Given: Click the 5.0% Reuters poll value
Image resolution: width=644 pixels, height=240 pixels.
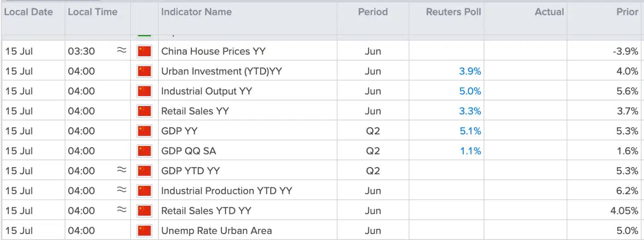Looking at the screenshot, I should tap(470, 91).
